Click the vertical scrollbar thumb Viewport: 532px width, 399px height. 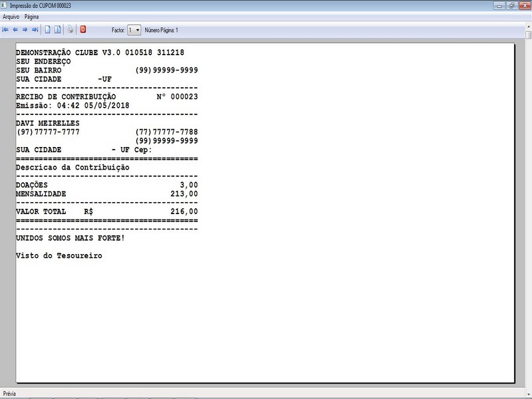tap(528, 35)
